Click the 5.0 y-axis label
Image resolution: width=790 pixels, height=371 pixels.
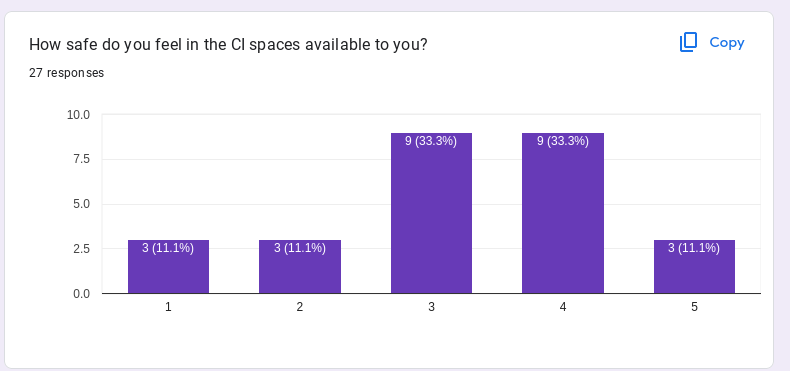[x=81, y=204]
